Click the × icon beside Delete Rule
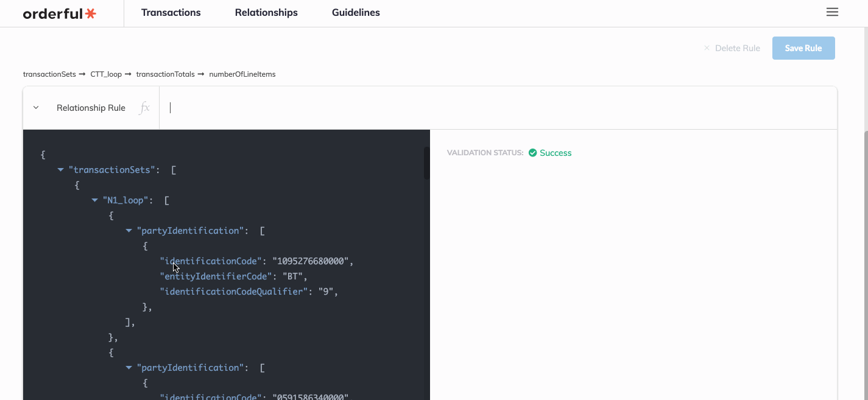Screen dimensions: 868x400 (x=707, y=47)
